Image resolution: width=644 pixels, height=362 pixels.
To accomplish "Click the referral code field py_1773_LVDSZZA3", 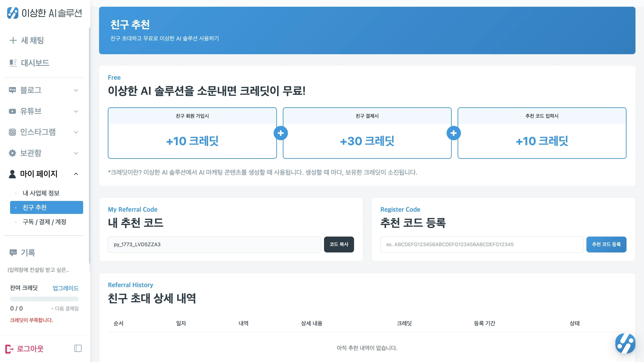I will click(x=214, y=244).
